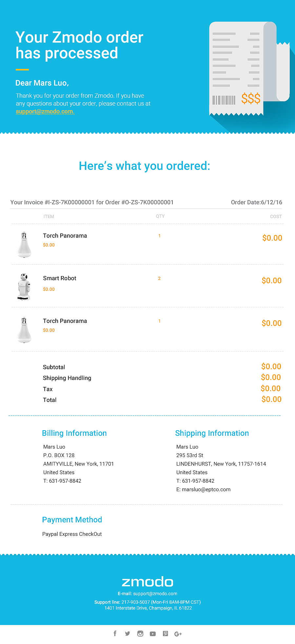Click the Shipping Information heading
The height and width of the screenshot is (644, 295).
pos(212,433)
